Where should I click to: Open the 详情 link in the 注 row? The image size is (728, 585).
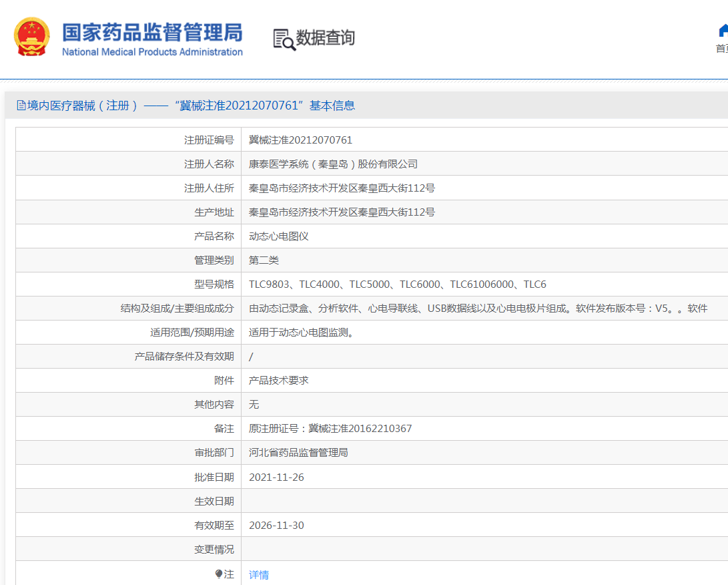click(x=259, y=575)
